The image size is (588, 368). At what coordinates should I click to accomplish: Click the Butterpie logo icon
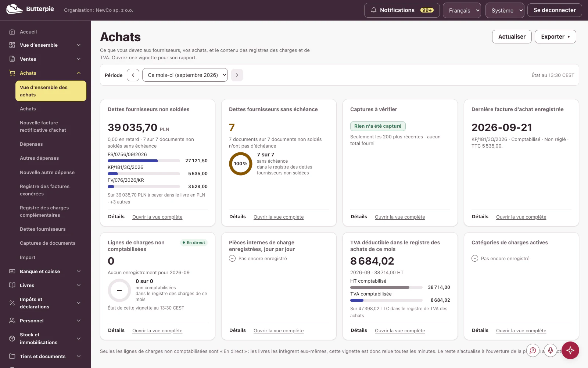tap(14, 9)
